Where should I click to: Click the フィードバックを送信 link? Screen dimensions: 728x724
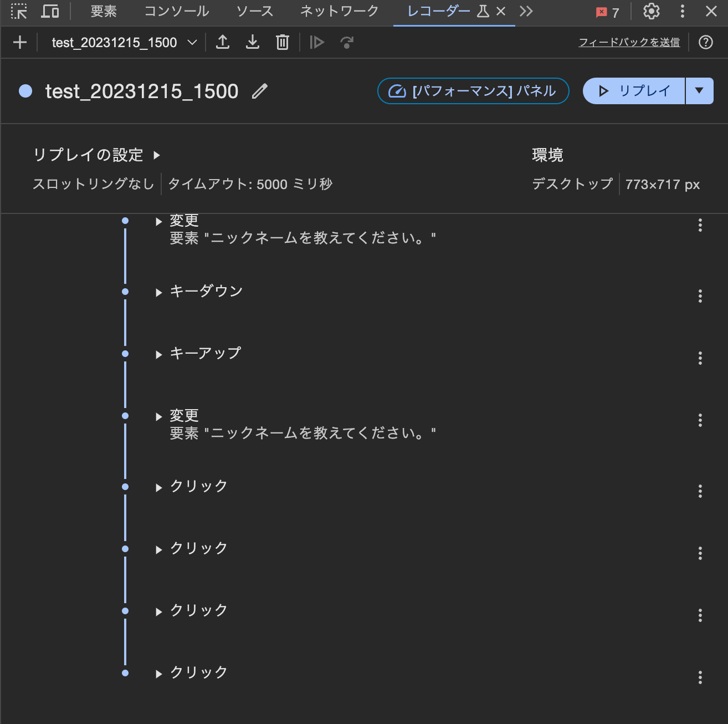[x=629, y=42]
